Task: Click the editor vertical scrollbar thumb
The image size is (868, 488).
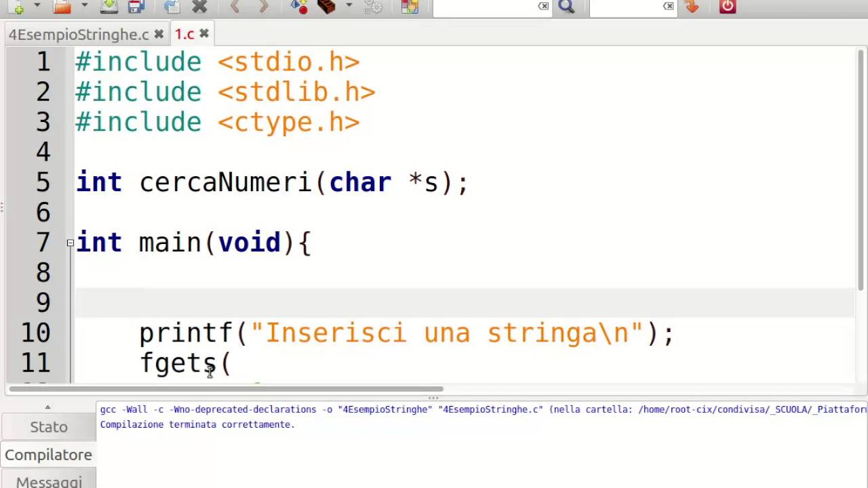Action: click(x=862, y=171)
